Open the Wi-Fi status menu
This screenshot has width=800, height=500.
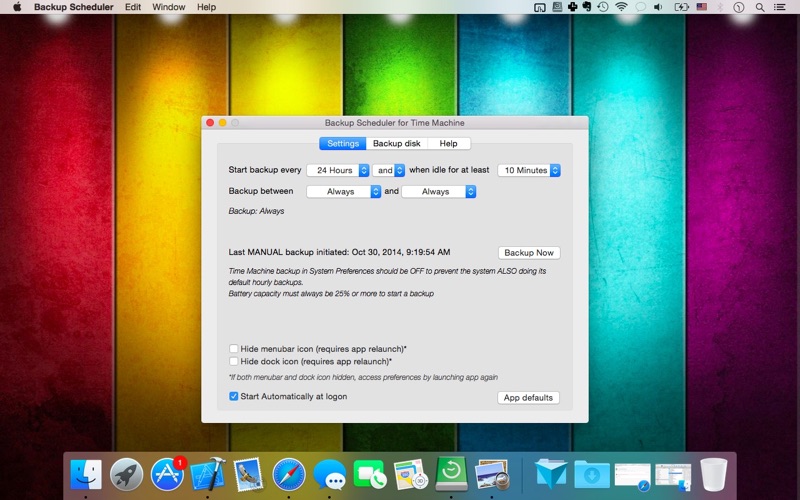pos(621,7)
